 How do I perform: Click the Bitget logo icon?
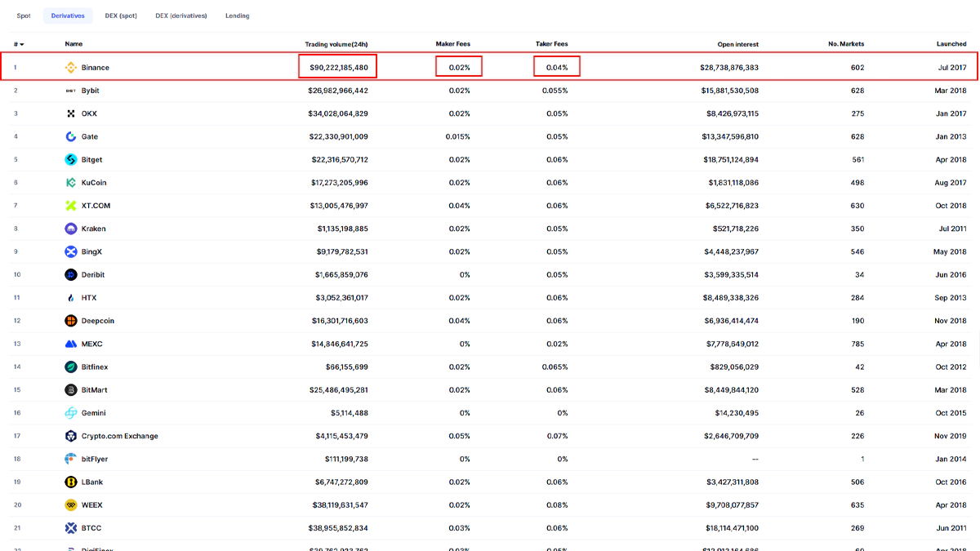[x=71, y=160]
